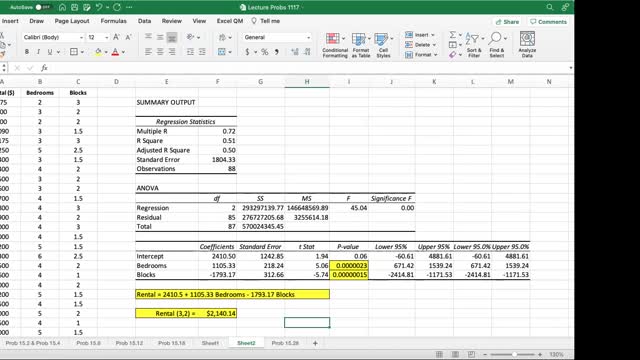Switch to Page Layout view in status bar

455,354
